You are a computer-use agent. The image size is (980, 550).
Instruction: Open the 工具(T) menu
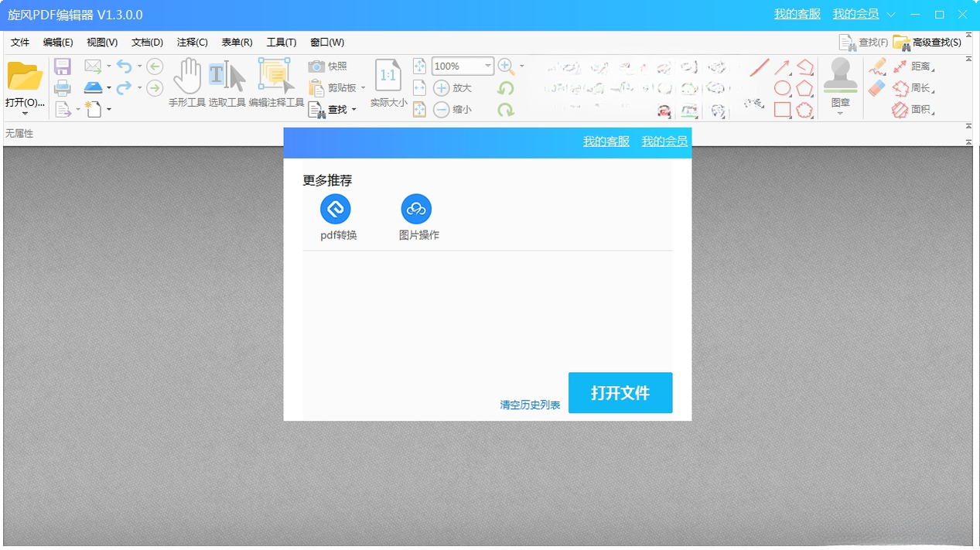pyautogui.click(x=282, y=43)
